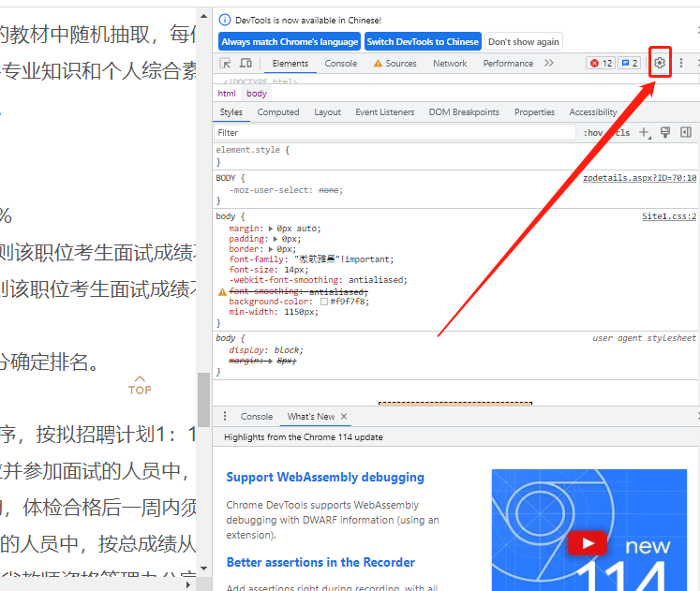Click the blue issues badge 2
The width and height of the screenshot is (700, 591).
coord(630,64)
